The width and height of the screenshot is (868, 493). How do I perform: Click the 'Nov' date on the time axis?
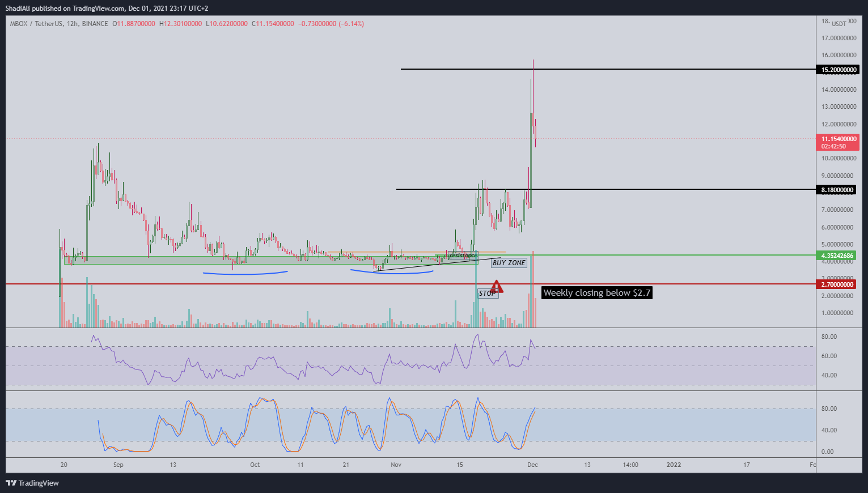(396, 465)
